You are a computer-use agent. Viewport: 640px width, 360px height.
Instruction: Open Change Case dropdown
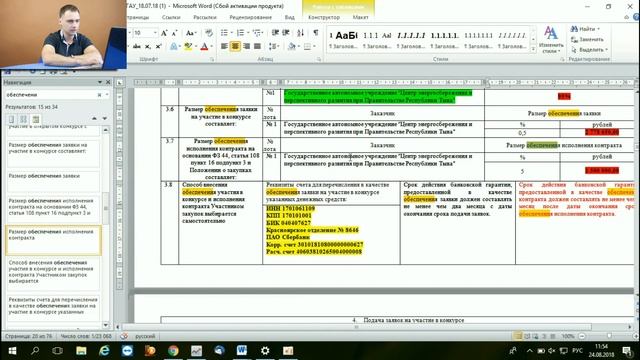191,33
